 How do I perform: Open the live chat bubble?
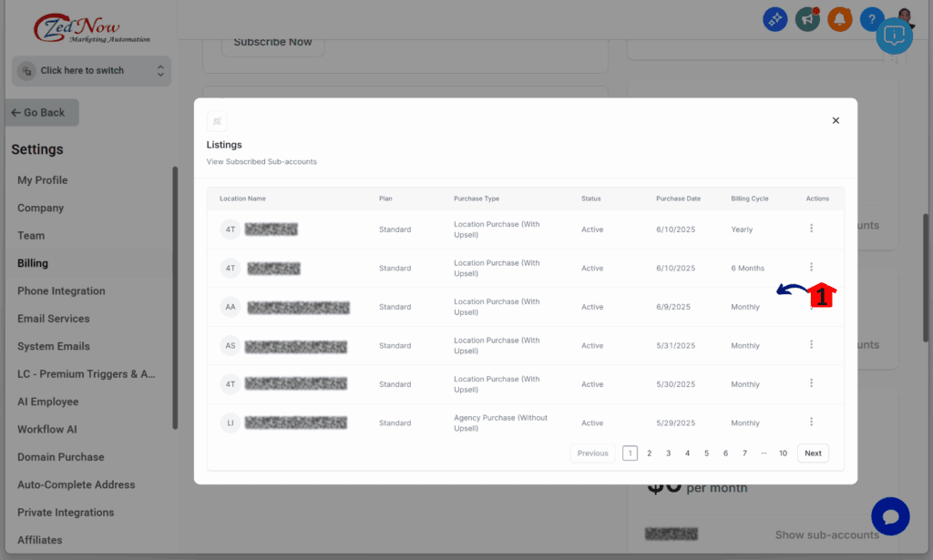pyautogui.click(x=890, y=516)
